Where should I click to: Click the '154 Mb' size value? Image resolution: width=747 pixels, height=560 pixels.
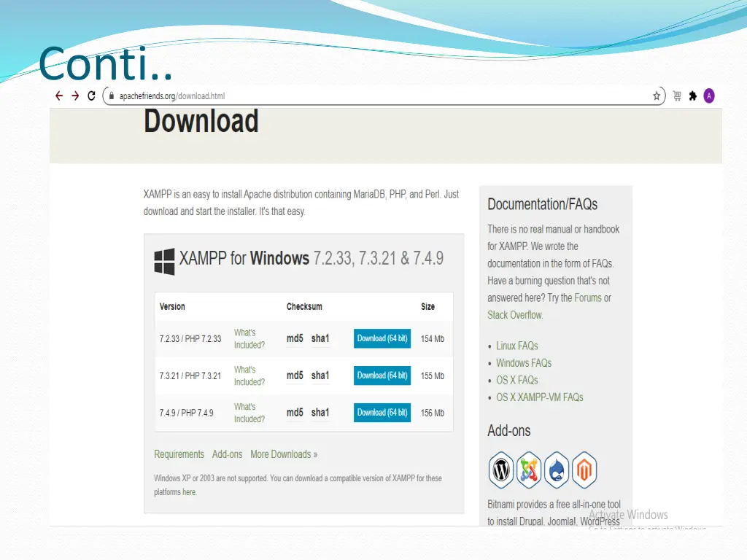coord(433,339)
